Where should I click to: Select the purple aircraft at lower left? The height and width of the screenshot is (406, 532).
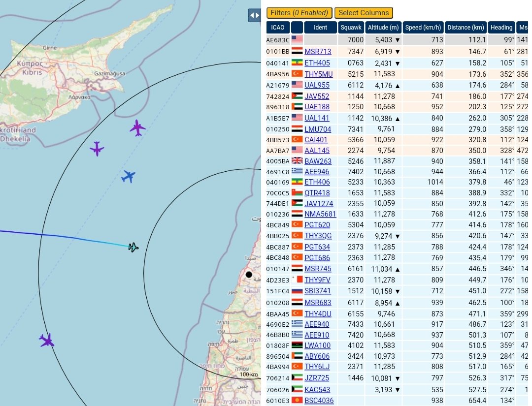(x=46, y=340)
